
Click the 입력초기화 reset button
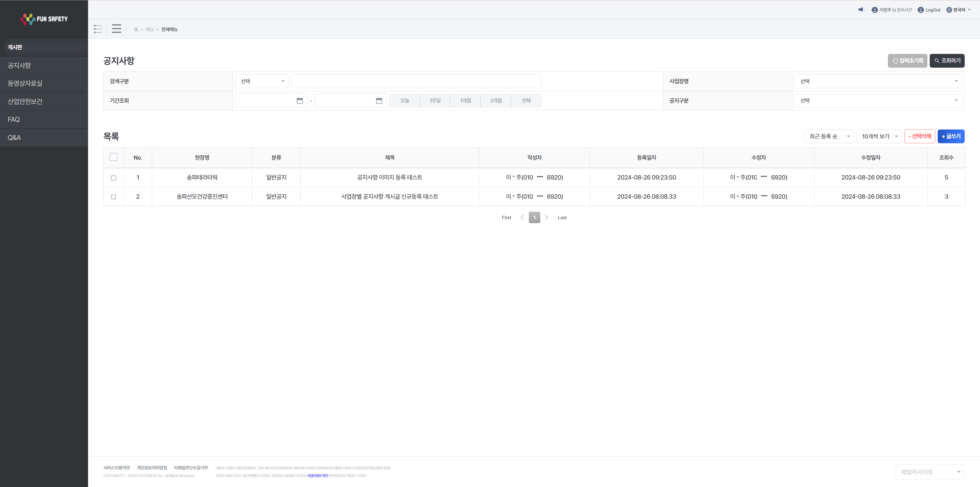pyautogui.click(x=907, y=61)
